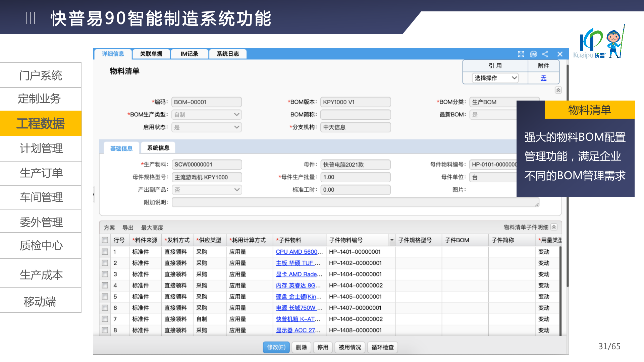Toggle the select-all checkbox in table header
644x362 pixels.
pos(105,240)
